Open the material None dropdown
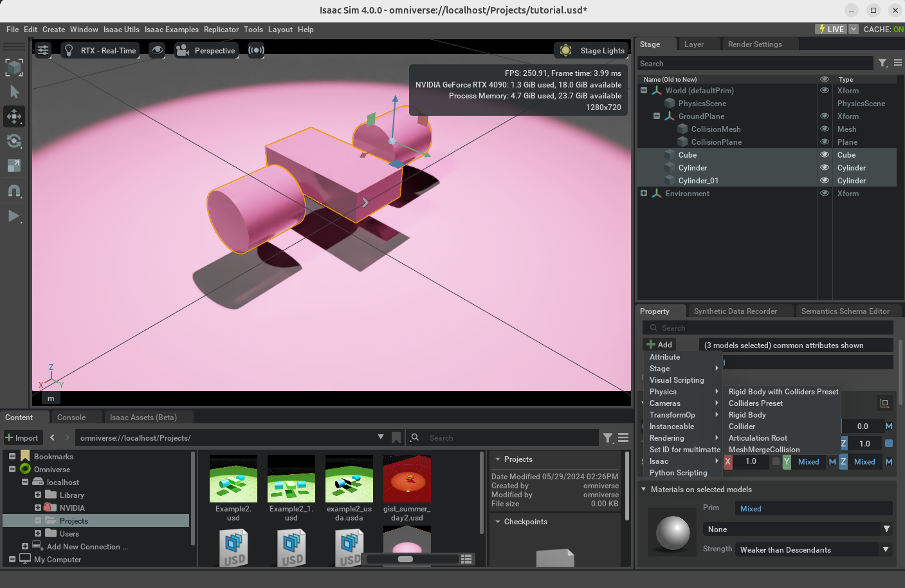The height and width of the screenshot is (588, 905). (x=798, y=529)
